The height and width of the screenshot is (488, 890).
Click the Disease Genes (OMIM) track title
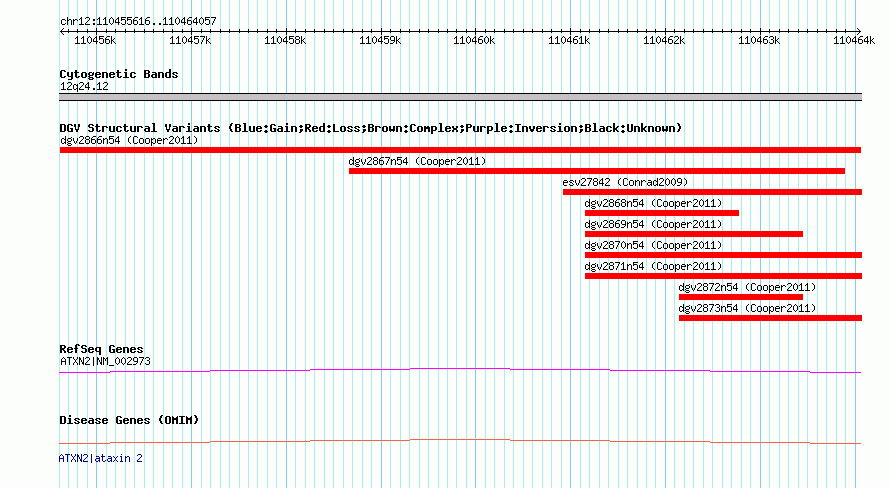[x=129, y=420]
